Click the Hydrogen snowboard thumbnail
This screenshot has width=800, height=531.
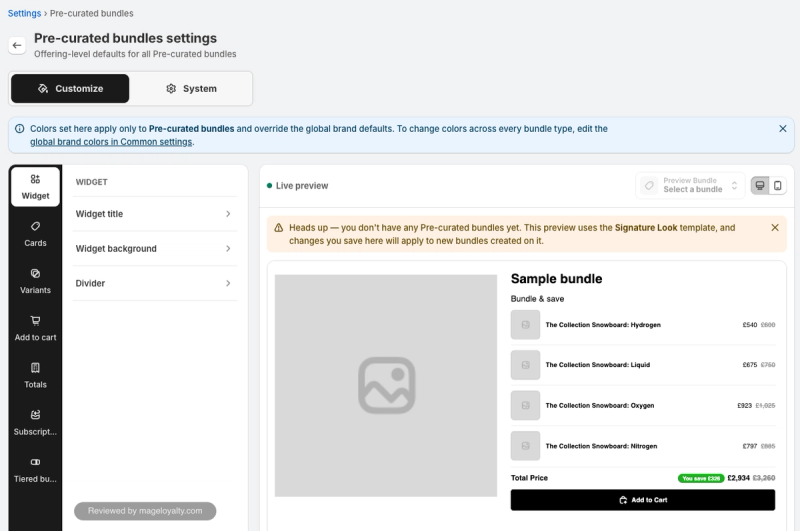[x=526, y=324]
